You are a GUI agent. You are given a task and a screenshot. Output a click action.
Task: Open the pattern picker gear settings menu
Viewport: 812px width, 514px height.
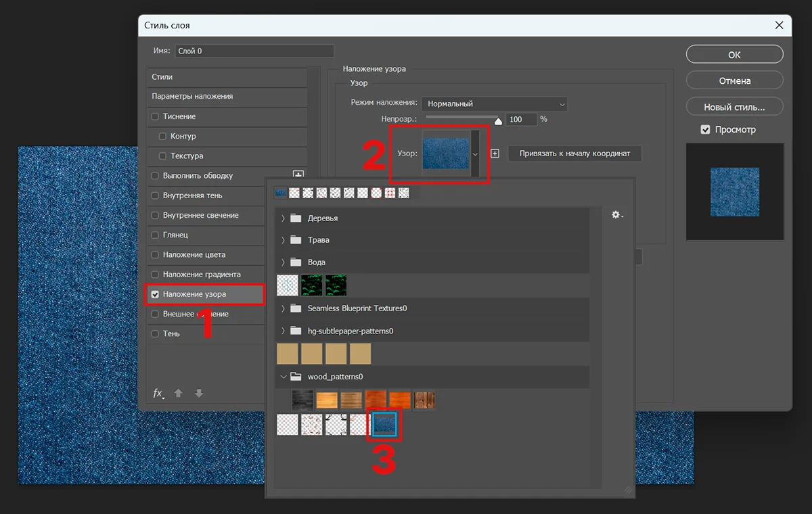click(617, 215)
